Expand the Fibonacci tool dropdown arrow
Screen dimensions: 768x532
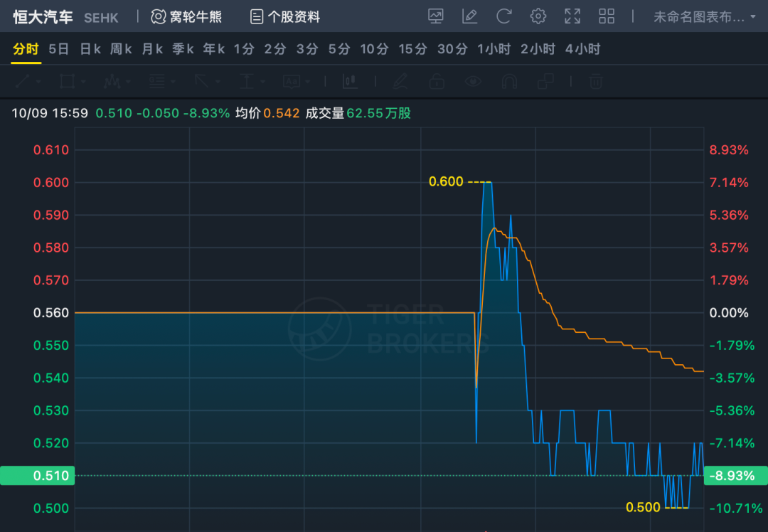173,82
